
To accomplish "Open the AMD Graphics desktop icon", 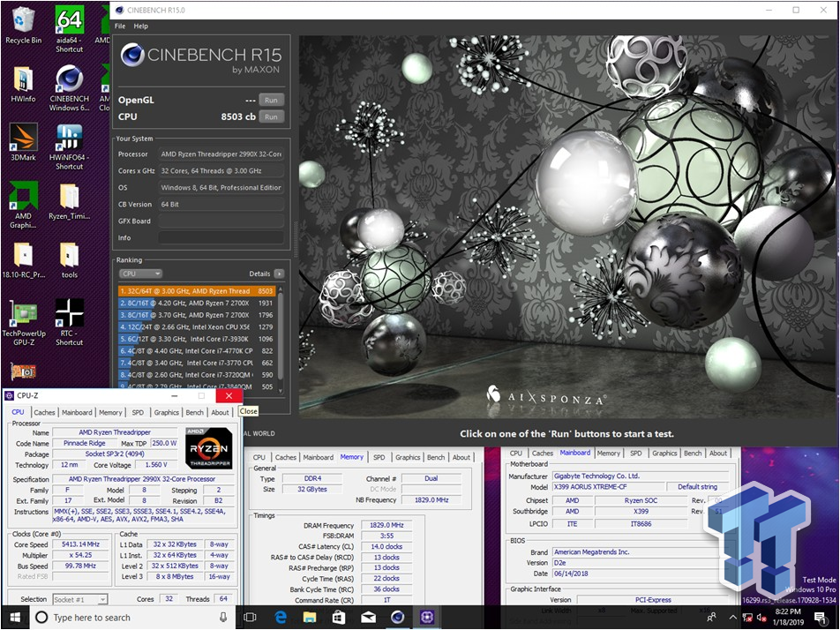I will (23, 206).
